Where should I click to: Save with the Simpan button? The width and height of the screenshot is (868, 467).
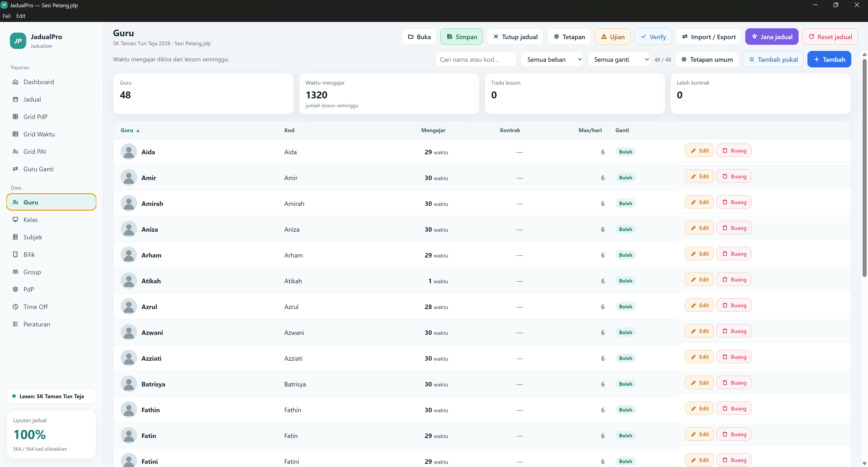pos(462,37)
